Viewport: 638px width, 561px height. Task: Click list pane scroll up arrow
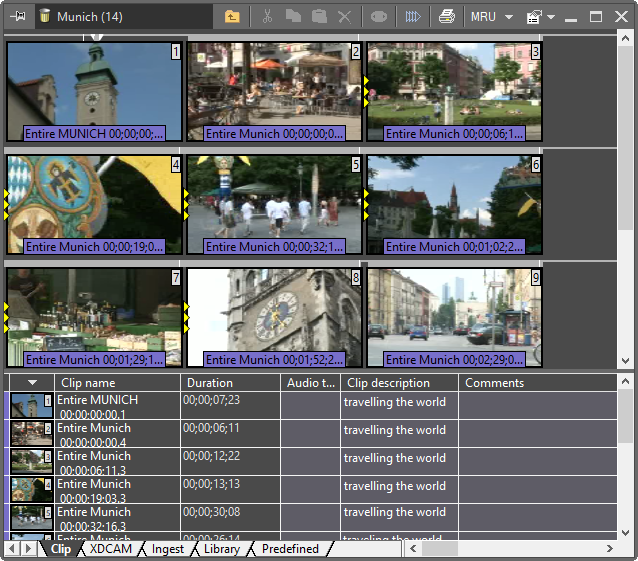point(625,381)
